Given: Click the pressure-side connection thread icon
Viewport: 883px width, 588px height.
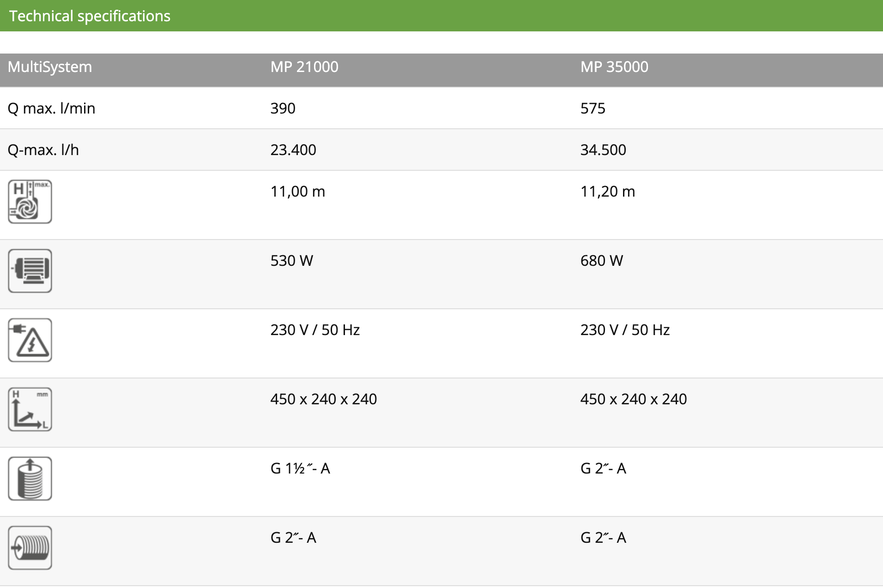Looking at the screenshot, I should 30,479.
